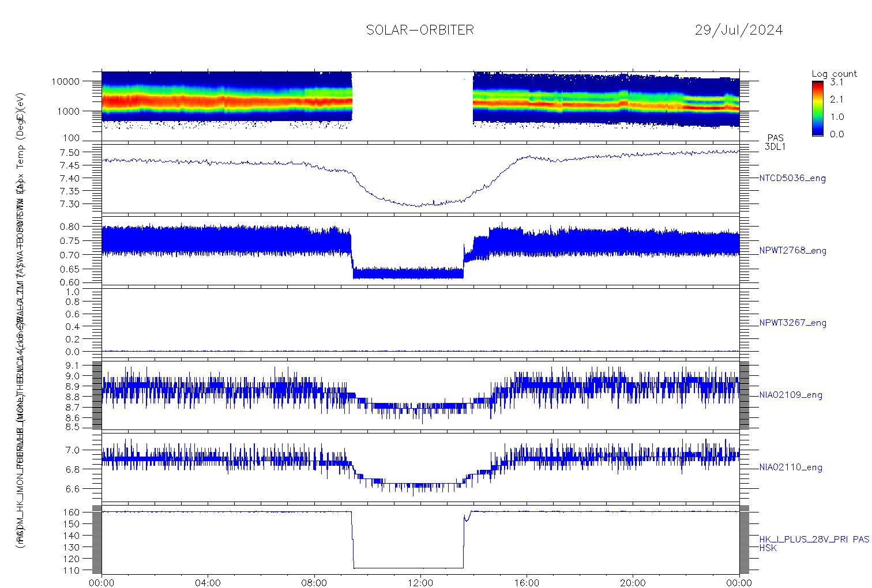This screenshot has width=872, height=588.
Task: Click the 29/Jul/2024 date label
Action: coord(739,30)
